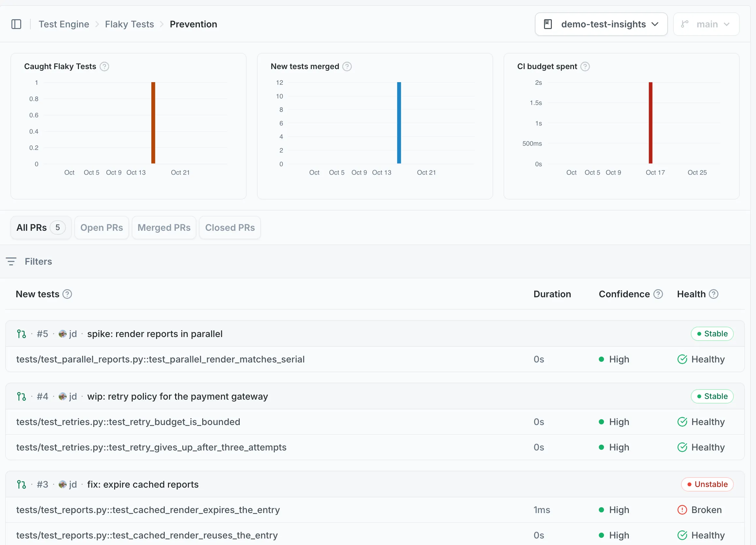Click the jd avatar on PR #4

click(x=62, y=396)
